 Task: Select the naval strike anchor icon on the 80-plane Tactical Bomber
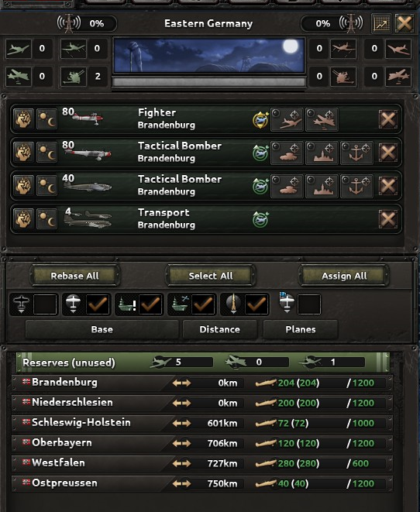click(356, 153)
